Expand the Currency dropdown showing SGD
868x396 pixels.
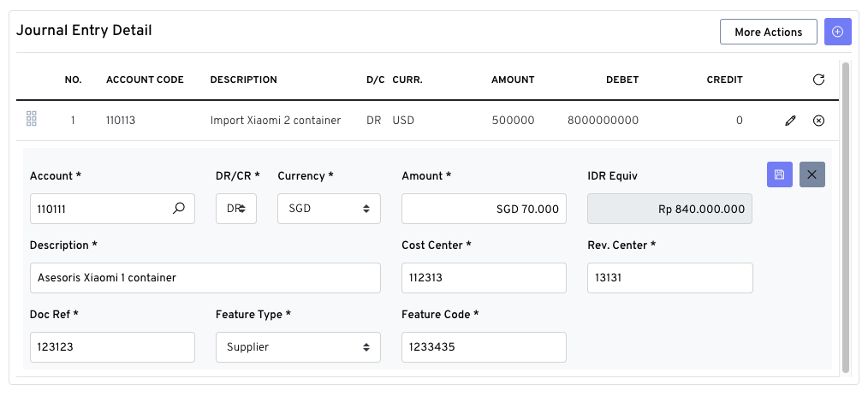pos(329,208)
